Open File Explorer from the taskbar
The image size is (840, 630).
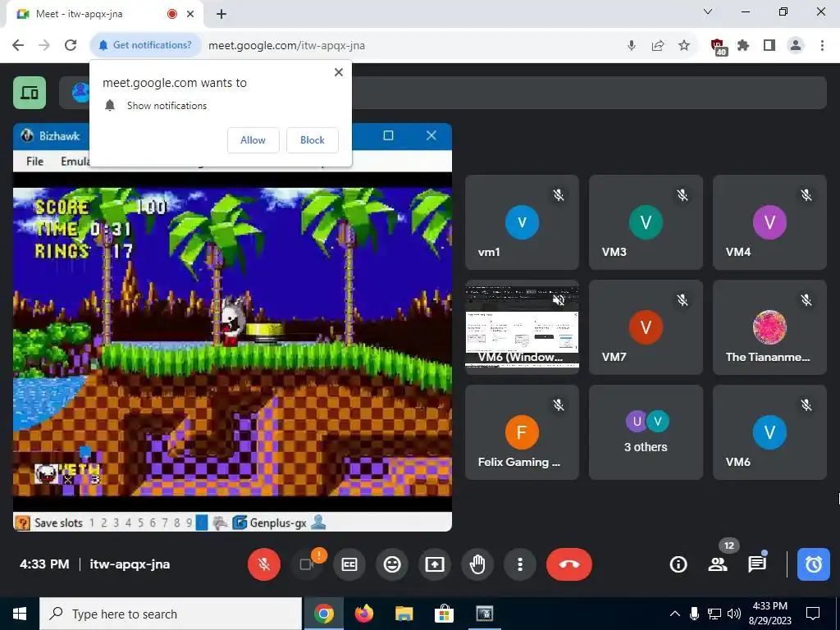pos(404,614)
